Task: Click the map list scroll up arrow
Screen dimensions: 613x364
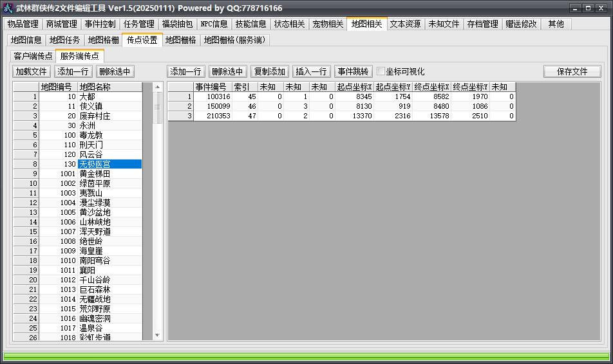Action: pos(158,87)
